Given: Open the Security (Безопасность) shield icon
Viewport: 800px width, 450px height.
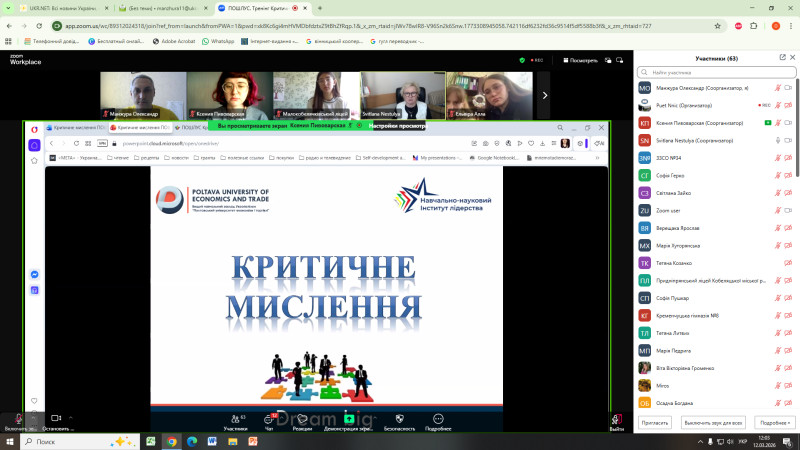Looking at the screenshot, I should [x=399, y=418].
